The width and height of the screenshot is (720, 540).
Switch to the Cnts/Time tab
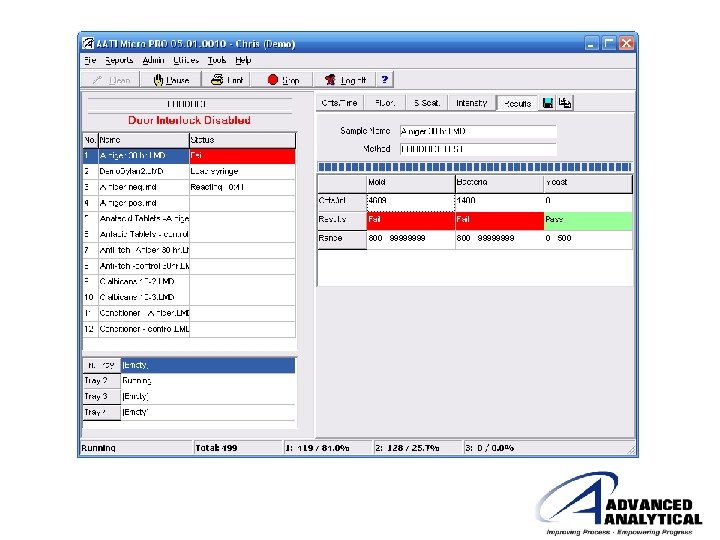(339, 103)
